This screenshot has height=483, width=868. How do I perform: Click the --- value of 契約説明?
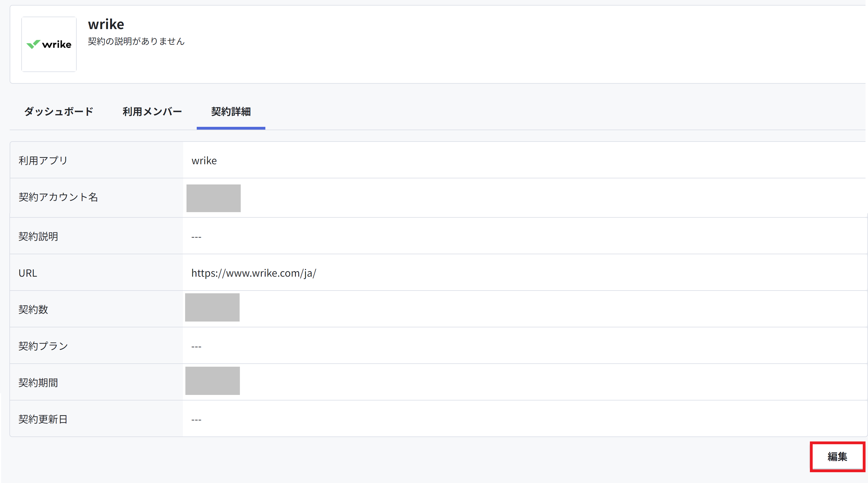coord(196,237)
